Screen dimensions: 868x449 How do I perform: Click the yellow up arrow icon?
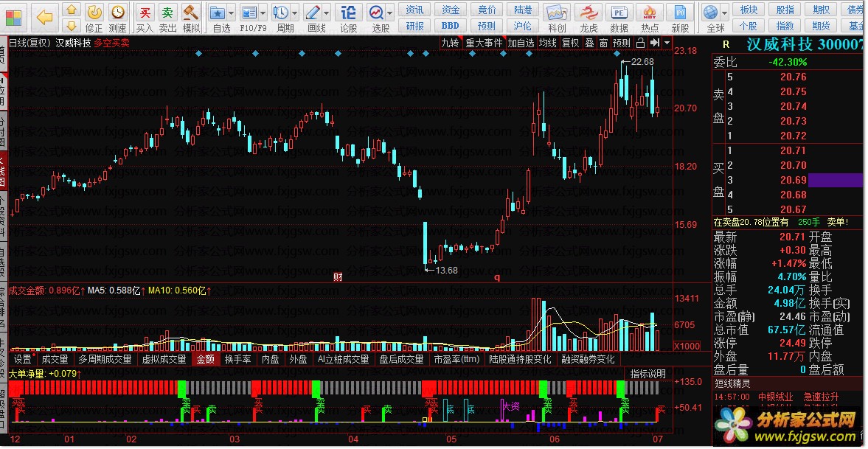(x=72, y=10)
